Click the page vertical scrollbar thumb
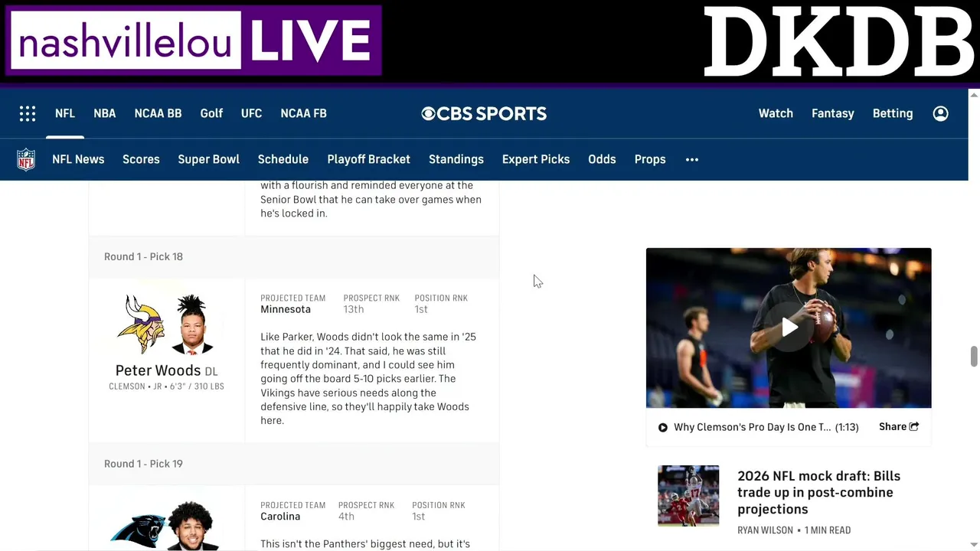 point(974,357)
